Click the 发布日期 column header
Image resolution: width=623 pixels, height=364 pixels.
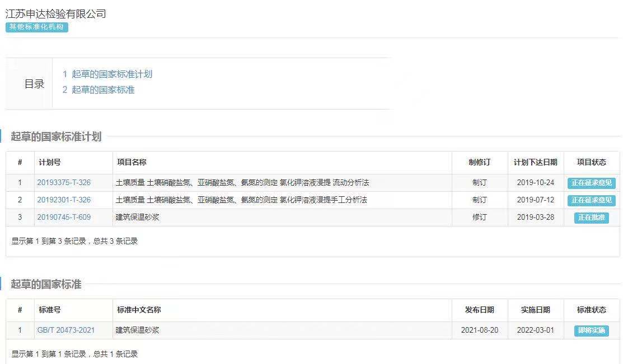coord(479,310)
